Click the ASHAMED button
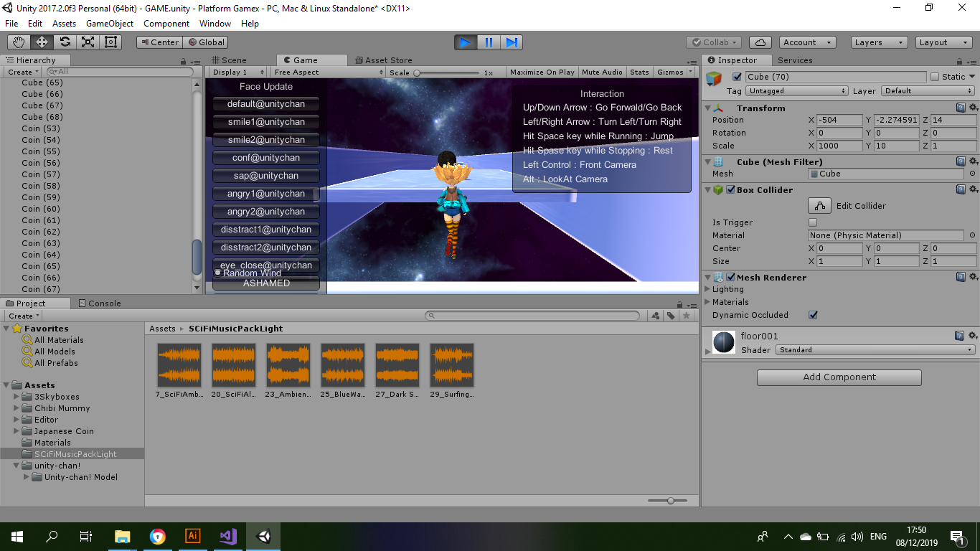Image resolution: width=980 pixels, height=551 pixels. tap(266, 283)
